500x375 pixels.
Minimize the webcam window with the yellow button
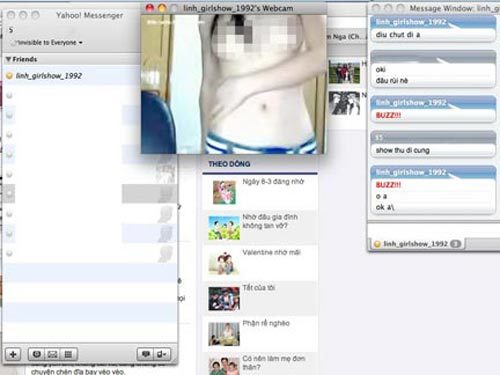(x=162, y=8)
